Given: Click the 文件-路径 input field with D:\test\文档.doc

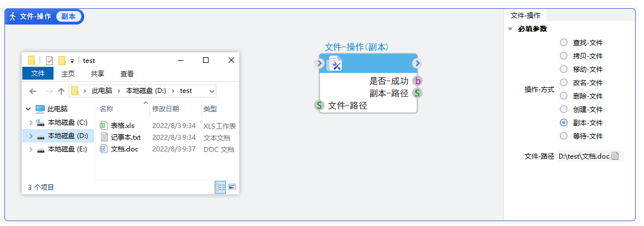Looking at the screenshot, I should coord(590,156).
